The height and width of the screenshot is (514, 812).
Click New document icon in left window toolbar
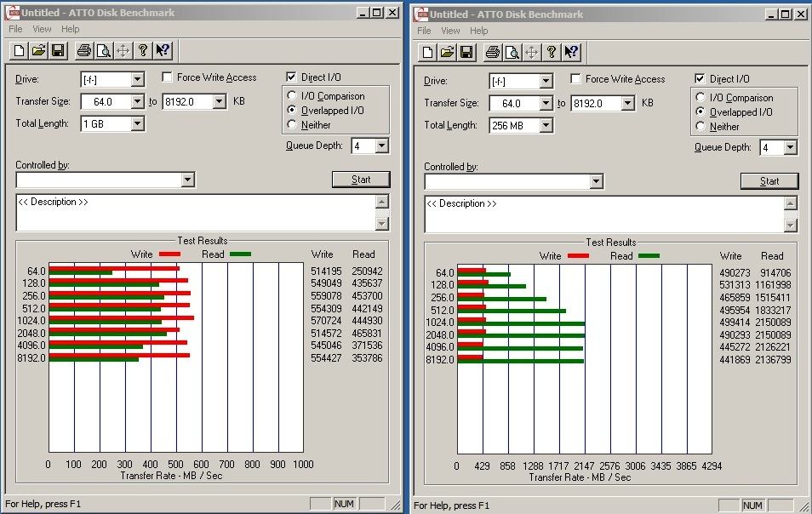(20, 50)
